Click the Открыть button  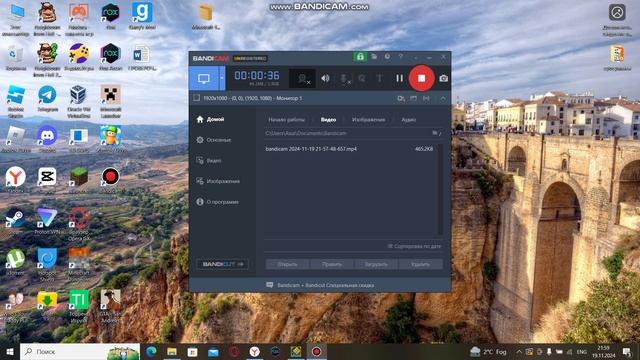click(x=287, y=264)
